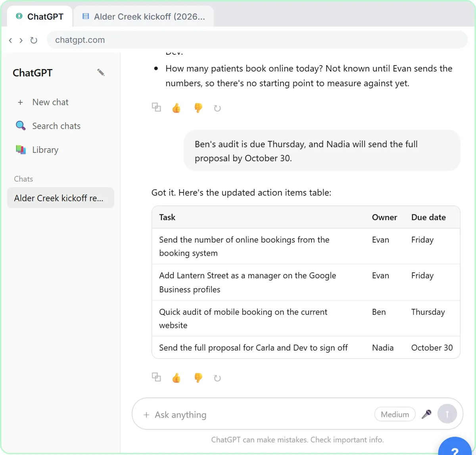Switch to the ChatGPT browser tab

pos(40,16)
